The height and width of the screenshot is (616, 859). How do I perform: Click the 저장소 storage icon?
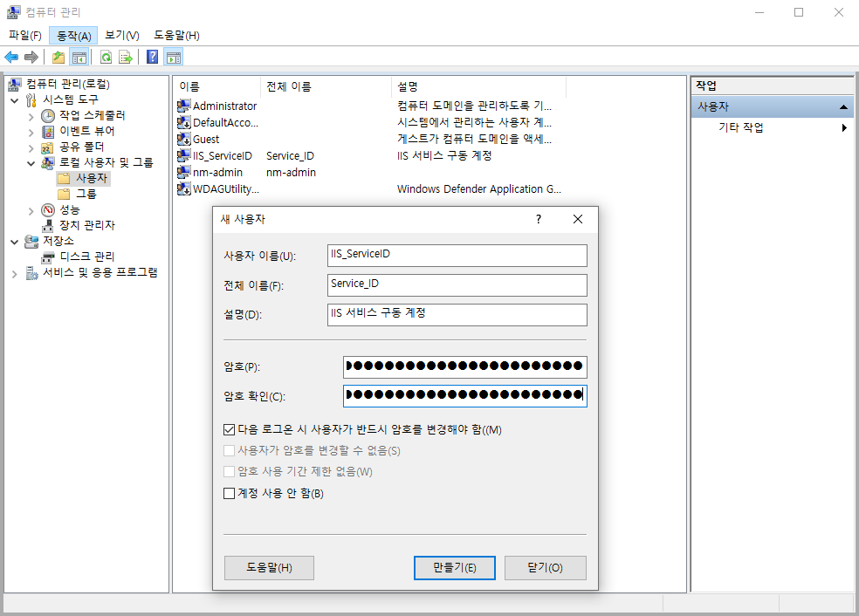(31, 242)
